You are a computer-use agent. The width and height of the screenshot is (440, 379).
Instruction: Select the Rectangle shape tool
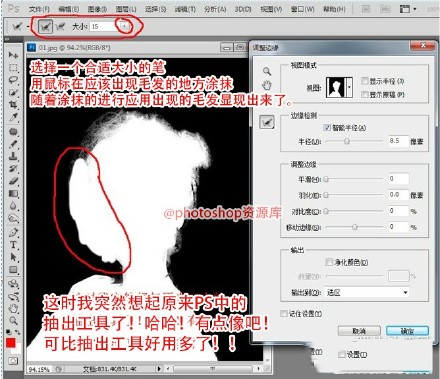coord(13,270)
